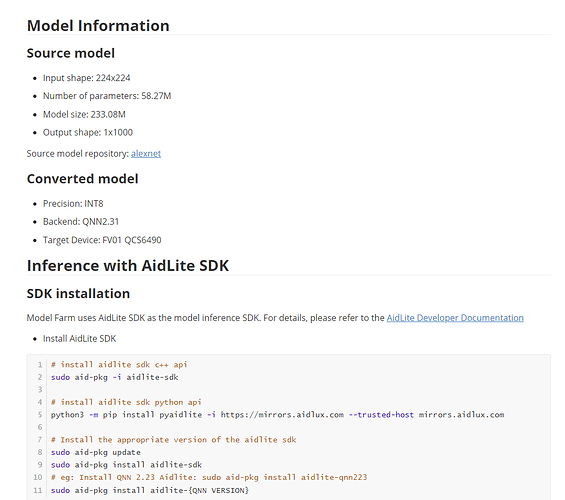Click the Number of parameters 58.27M item
This screenshot has width=565, height=500.
point(107,96)
